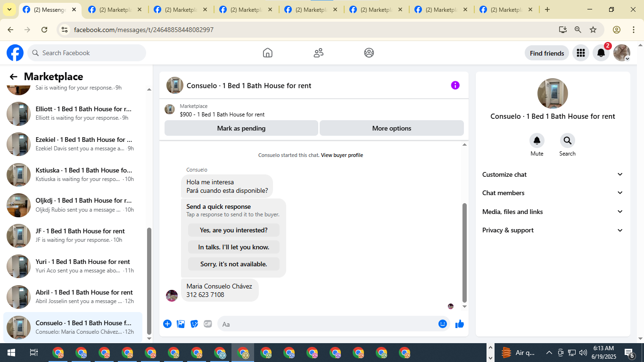This screenshot has width=644, height=362.
Task: Attach a photo with the image icon
Action: coord(181,324)
